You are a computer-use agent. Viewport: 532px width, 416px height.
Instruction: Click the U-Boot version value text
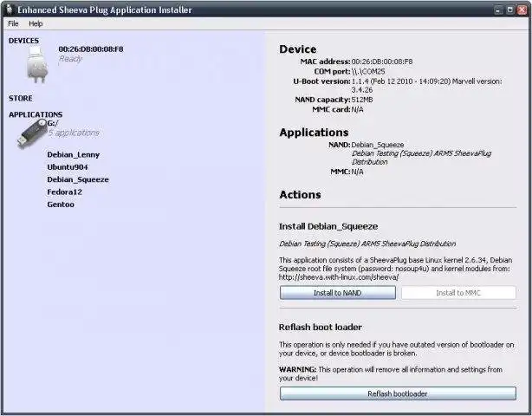point(426,86)
